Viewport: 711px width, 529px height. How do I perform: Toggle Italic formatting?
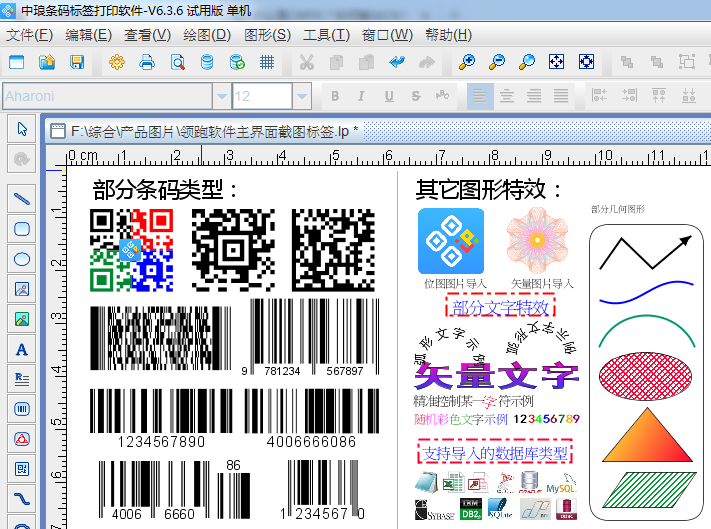tap(361, 96)
